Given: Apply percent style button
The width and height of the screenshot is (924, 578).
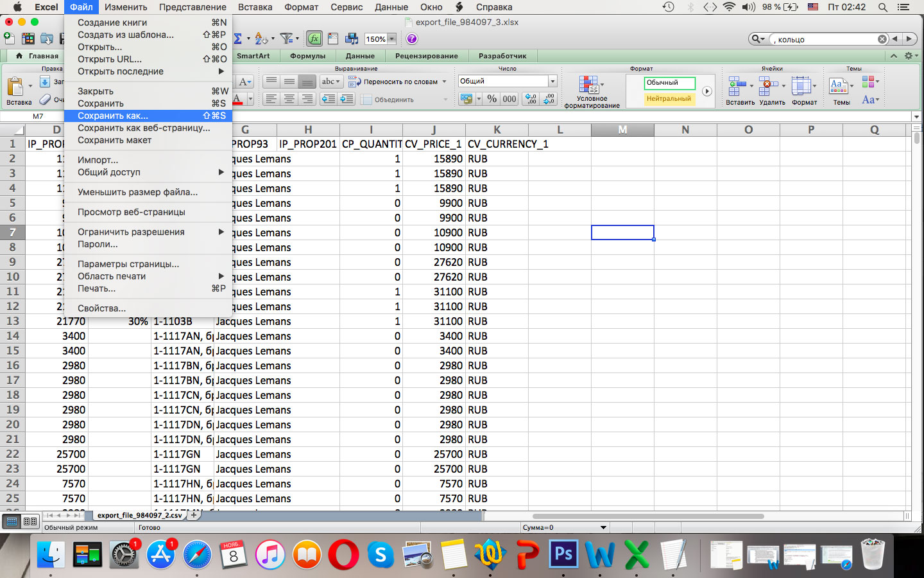Looking at the screenshot, I should coord(492,99).
